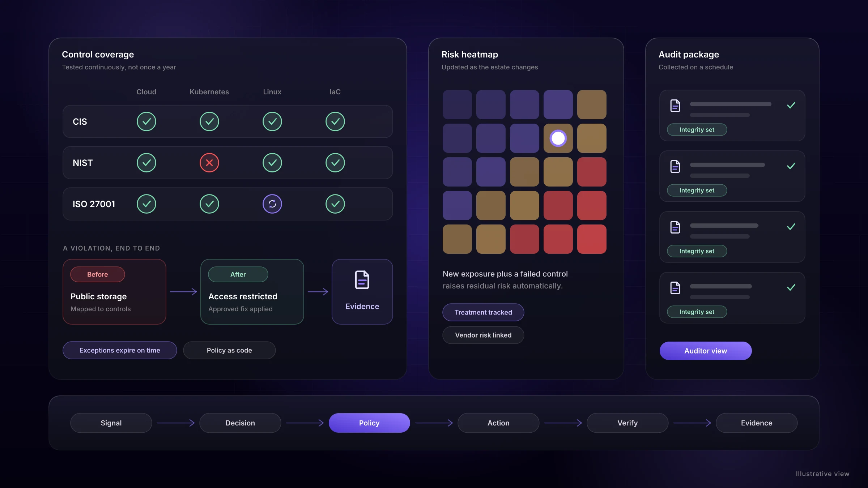Click the NIST Linux check icon
The image size is (868, 488).
point(272,163)
